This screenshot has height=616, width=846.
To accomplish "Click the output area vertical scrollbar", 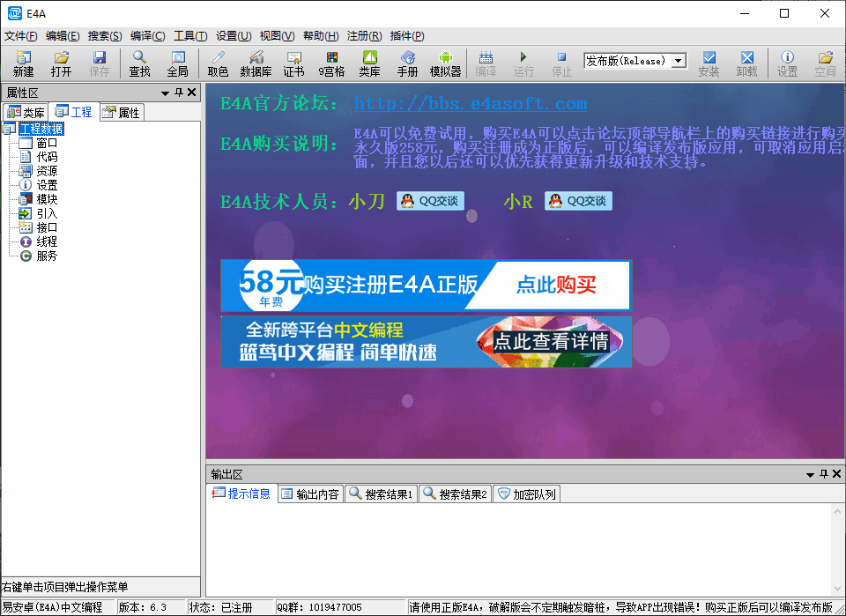I will tap(837, 549).
